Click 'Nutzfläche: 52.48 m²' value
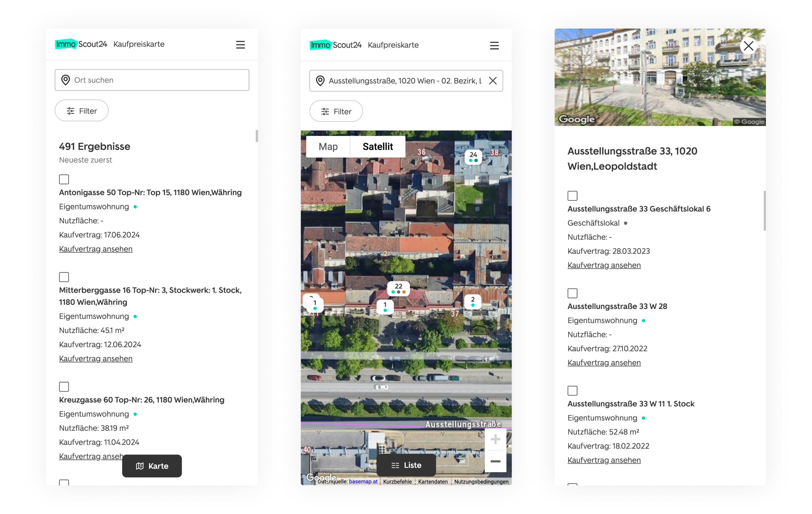Image resolution: width=812 pixels, height=514 pixels. 603,432
